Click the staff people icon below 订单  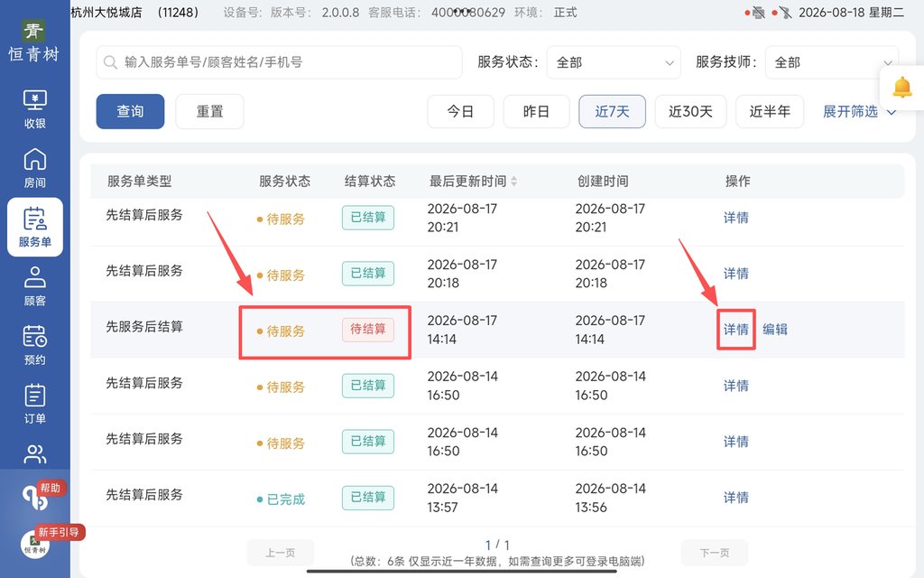pos(35,454)
